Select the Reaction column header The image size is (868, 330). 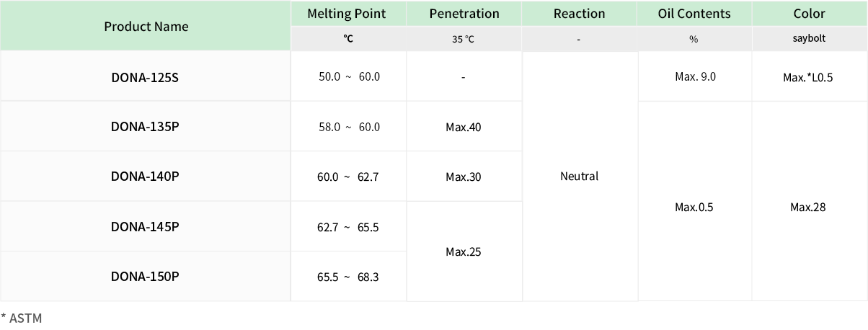coord(579,14)
